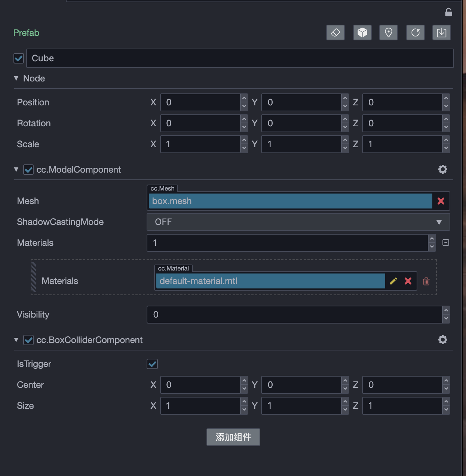The height and width of the screenshot is (476, 466).
Task: Click the Cube name input field
Action: [239, 58]
